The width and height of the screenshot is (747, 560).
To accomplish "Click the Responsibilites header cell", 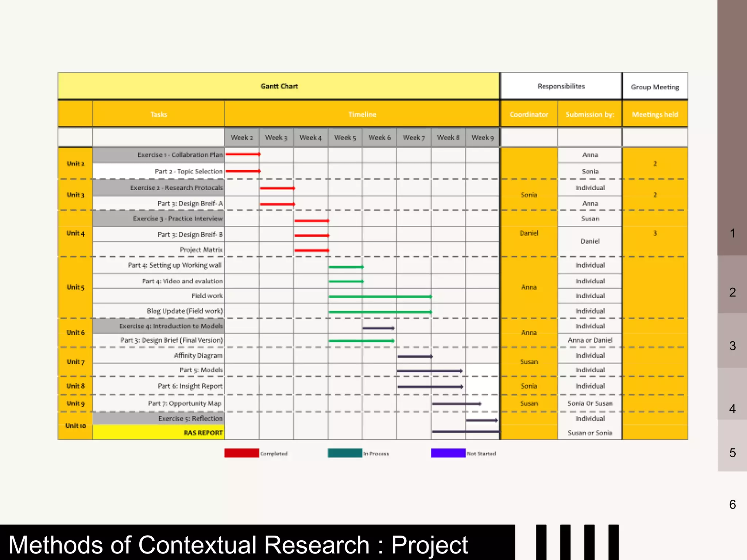I will click(561, 86).
